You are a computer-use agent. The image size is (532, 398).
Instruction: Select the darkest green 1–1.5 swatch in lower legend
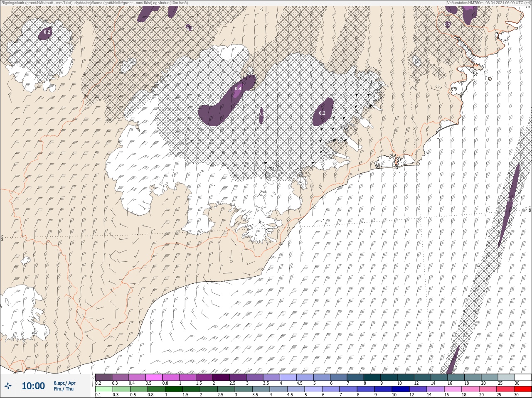click(174, 390)
